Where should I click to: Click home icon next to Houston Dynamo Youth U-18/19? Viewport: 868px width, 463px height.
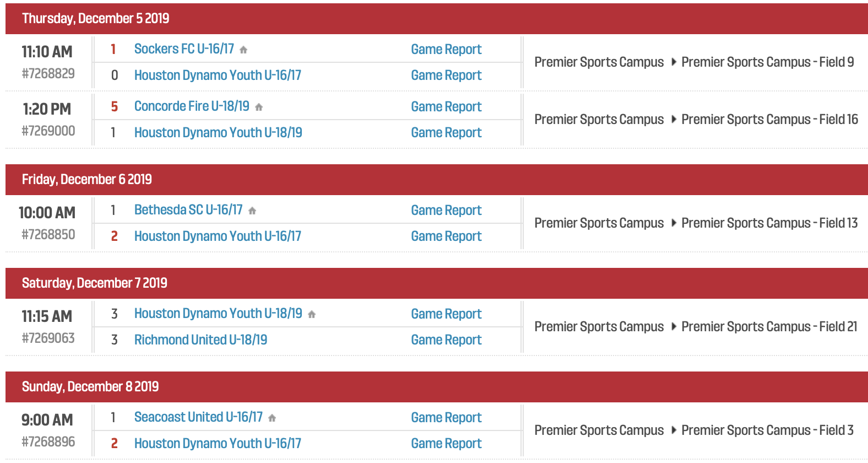[x=312, y=314]
